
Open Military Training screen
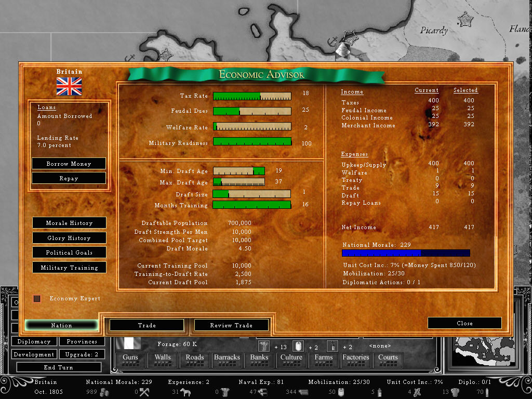[69, 268]
